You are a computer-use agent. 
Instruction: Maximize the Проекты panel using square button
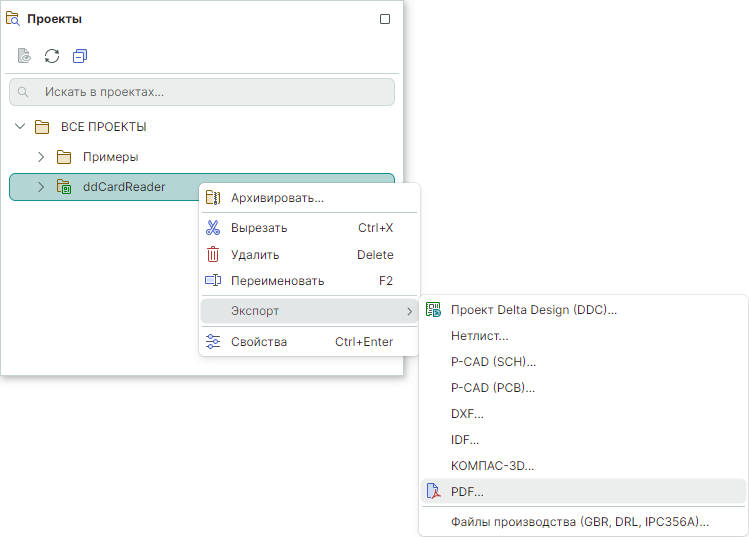[x=385, y=19]
